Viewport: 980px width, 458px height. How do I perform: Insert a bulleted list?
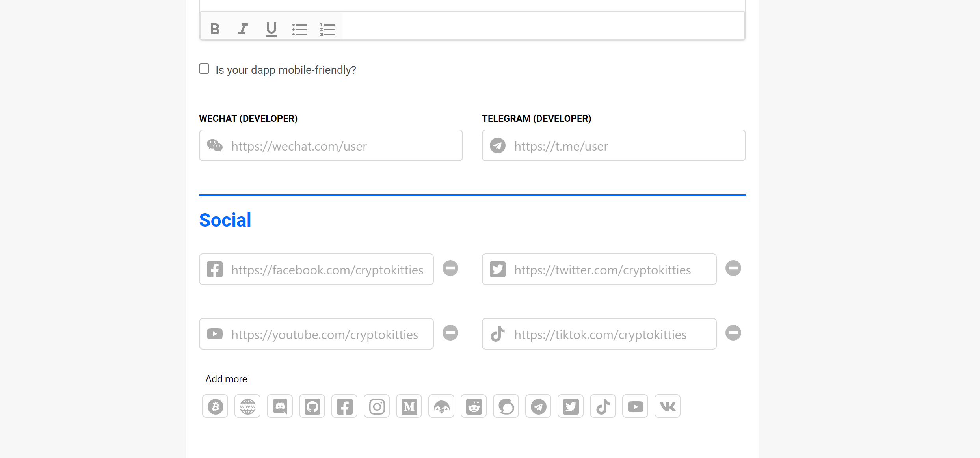pyautogui.click(x=299, y=29)
